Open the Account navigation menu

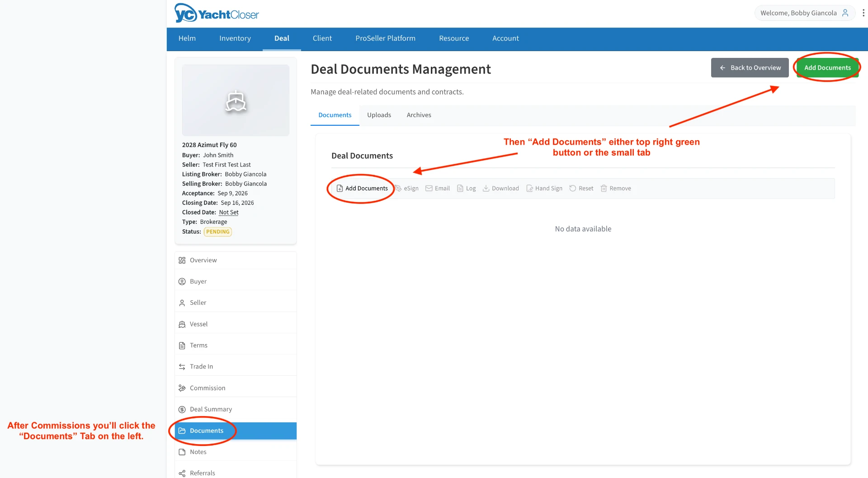[505, 38]
